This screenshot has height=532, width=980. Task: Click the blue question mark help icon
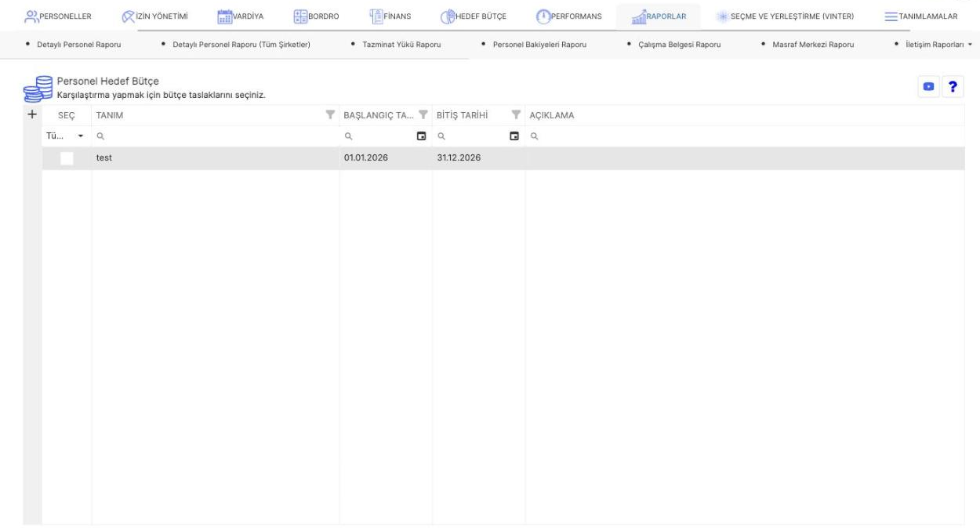tap(953, 86)
